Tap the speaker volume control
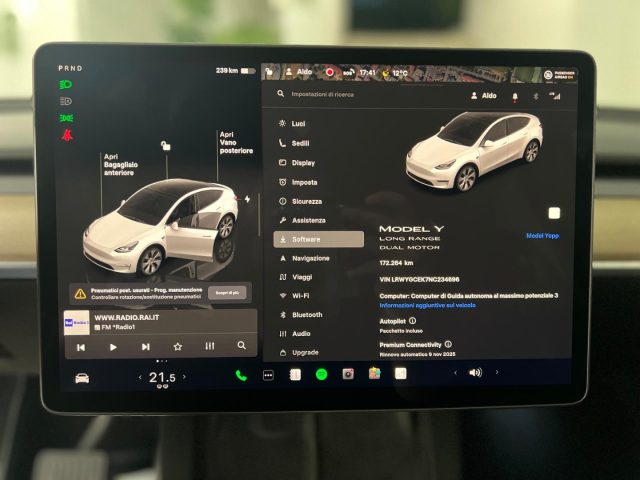 click(475, 372)
